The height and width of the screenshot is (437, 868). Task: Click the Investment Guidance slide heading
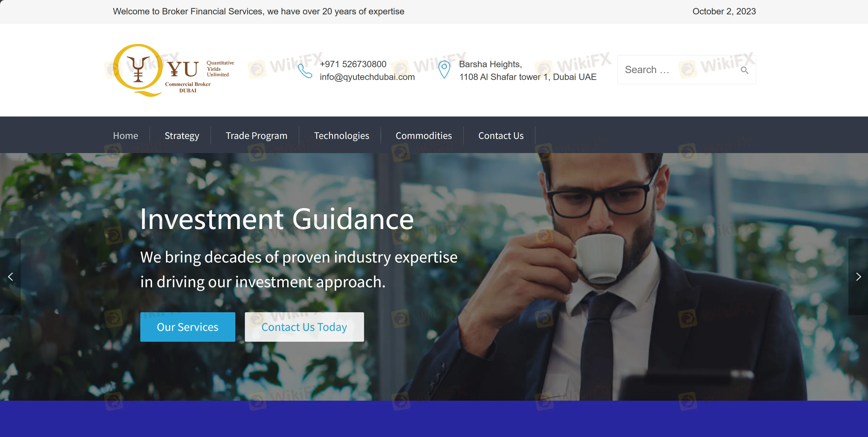click(277, 219)
